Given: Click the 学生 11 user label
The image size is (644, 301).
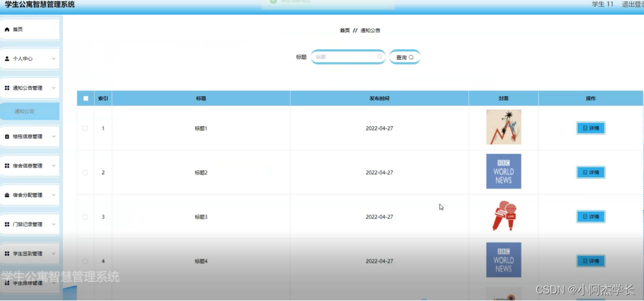Looking at the screenshot, I should (x=603, y=5).
